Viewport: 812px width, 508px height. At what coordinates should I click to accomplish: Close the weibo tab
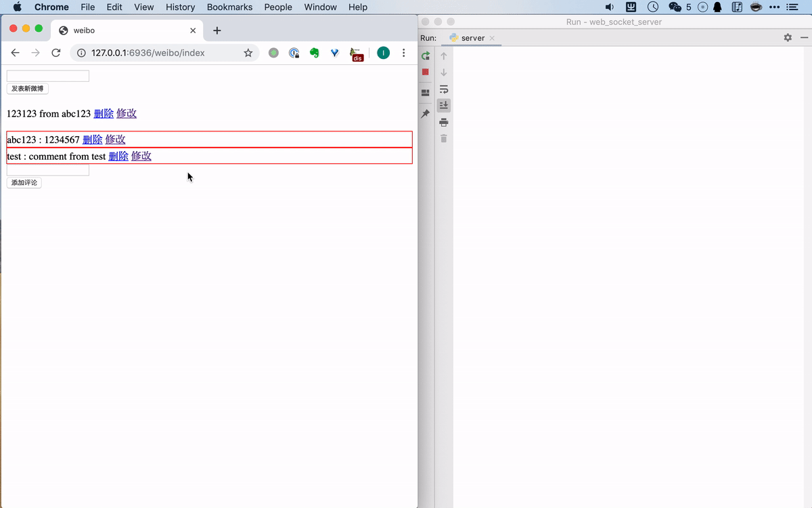193,30
